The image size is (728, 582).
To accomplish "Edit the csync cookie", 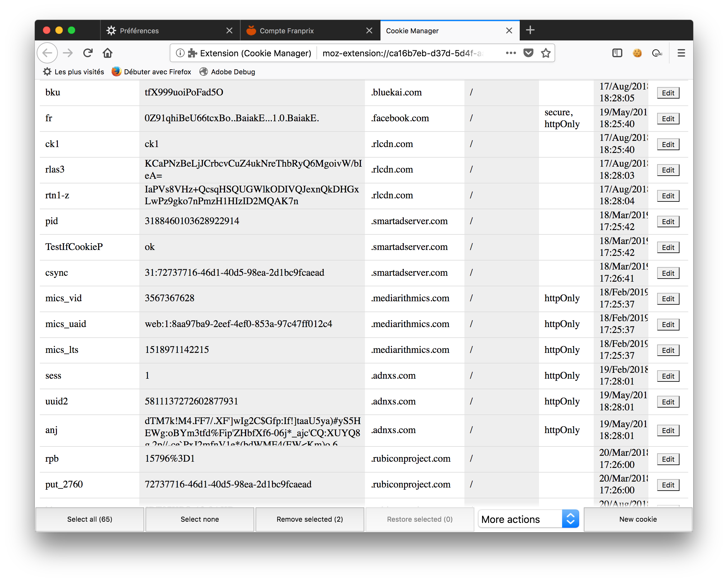I will [668, 273].
